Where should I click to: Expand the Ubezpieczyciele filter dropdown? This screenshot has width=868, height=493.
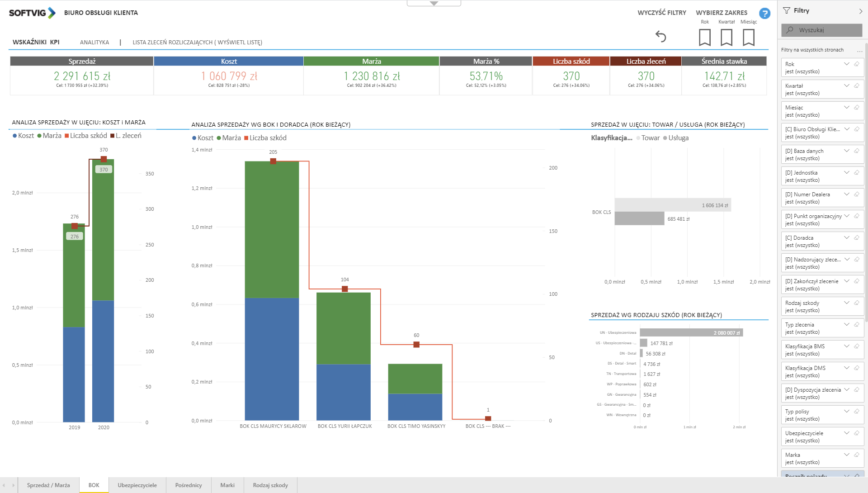[x=846, y=433]
